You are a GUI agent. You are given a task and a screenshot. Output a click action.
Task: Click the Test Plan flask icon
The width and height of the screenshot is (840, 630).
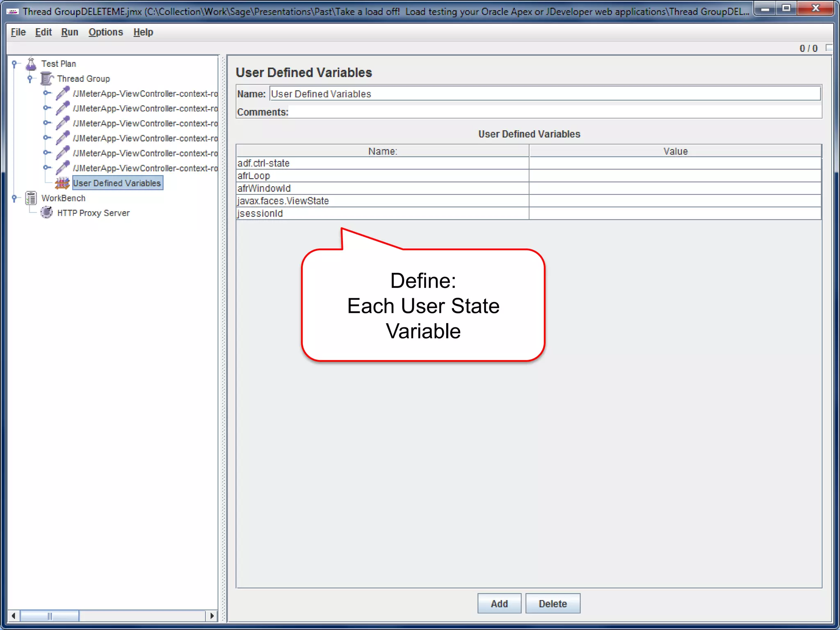[x=31, y=64]
